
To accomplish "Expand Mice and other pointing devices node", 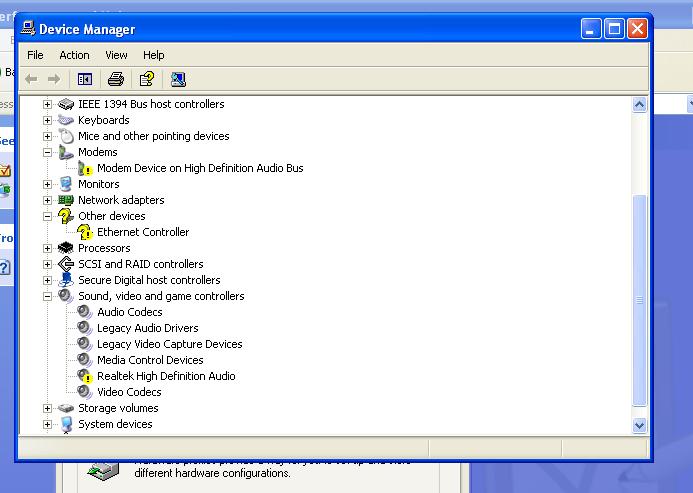I will tap(47, 136).
